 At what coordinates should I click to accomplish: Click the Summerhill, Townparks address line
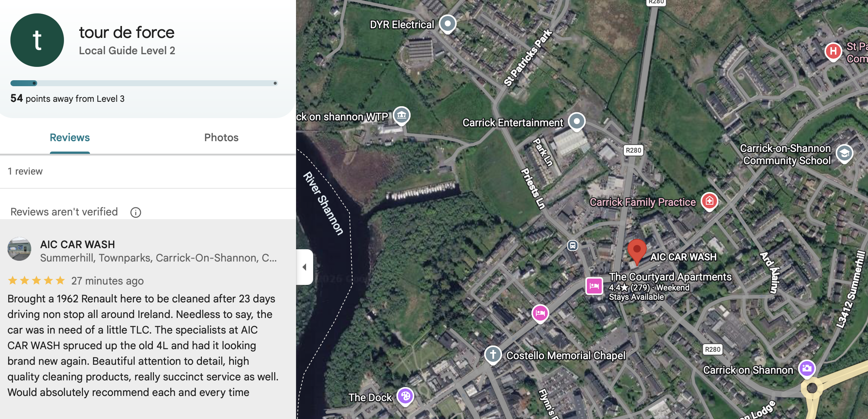(x=158, y=258)
